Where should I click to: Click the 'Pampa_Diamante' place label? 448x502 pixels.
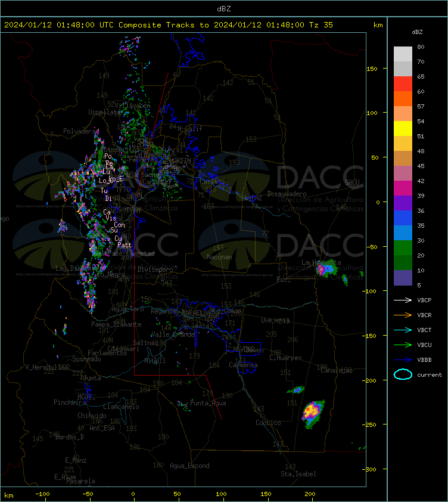click(x=116, y=324)
